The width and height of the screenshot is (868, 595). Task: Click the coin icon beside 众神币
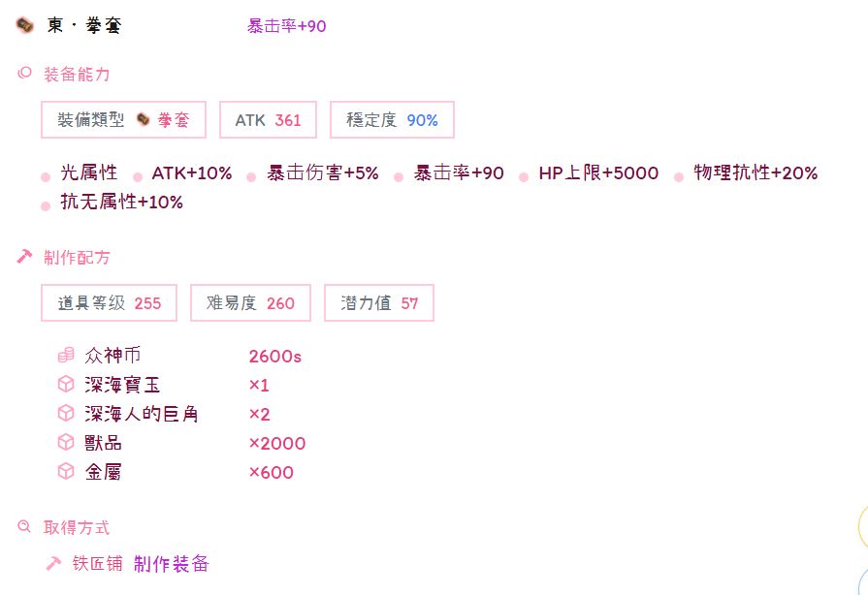pyautogui.click(x=66, y=356)
